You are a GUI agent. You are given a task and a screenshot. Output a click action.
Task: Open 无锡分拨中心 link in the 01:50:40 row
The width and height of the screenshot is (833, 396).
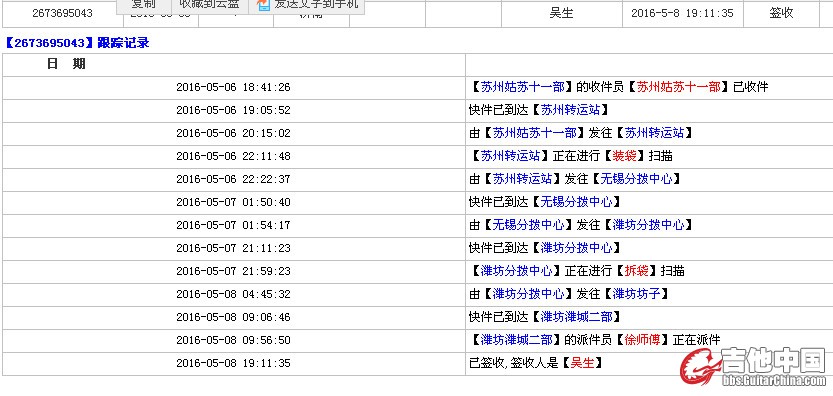[576, 202]
